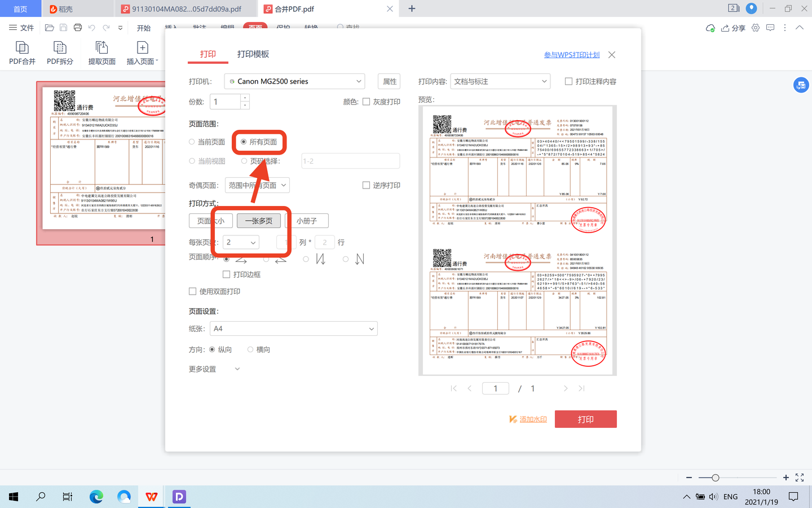Increase copies with the 份数 stepper
Image resolution: width=812 pixels, height=508 pixels.
coord(245,98)
